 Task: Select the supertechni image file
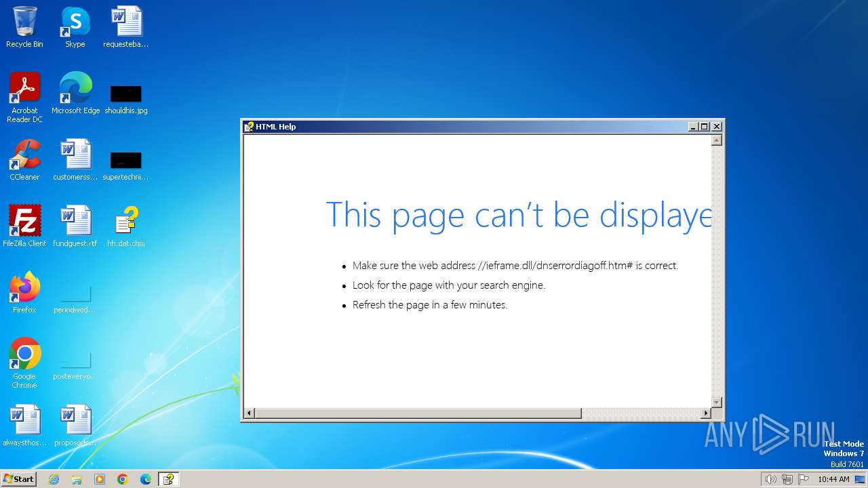(x=126, y=165)
